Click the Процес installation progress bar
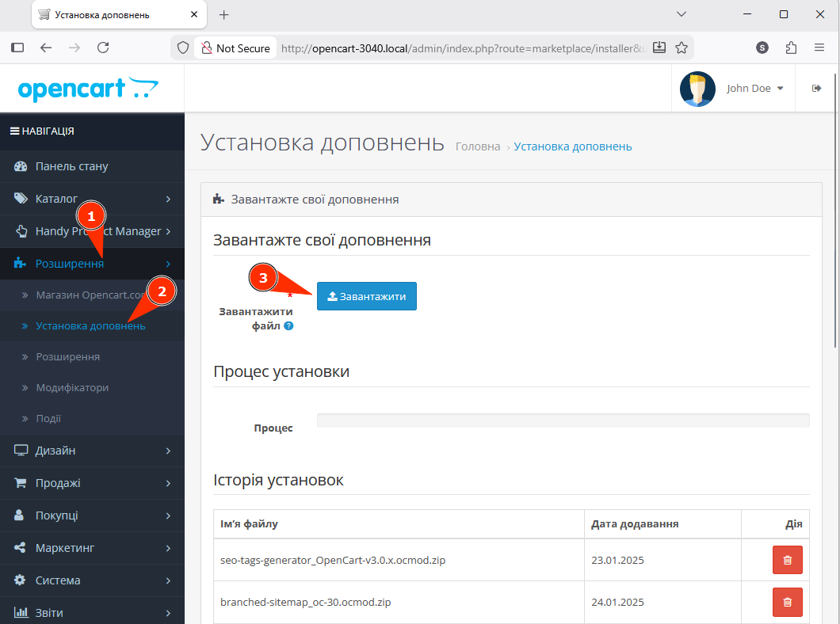840x624 pixels. pyautogui.click(x=563, y=420)
